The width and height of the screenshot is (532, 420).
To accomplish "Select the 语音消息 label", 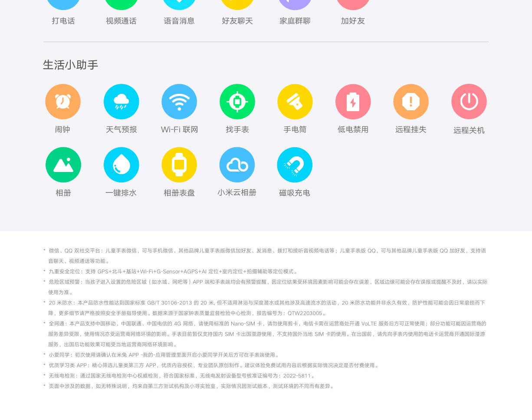I will (x=179, y=21).
